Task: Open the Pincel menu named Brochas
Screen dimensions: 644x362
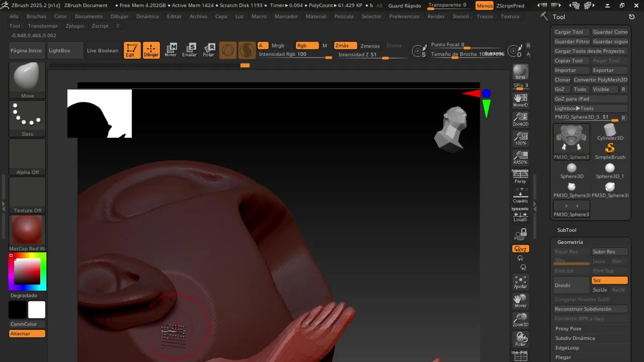Action: (36, 16)
